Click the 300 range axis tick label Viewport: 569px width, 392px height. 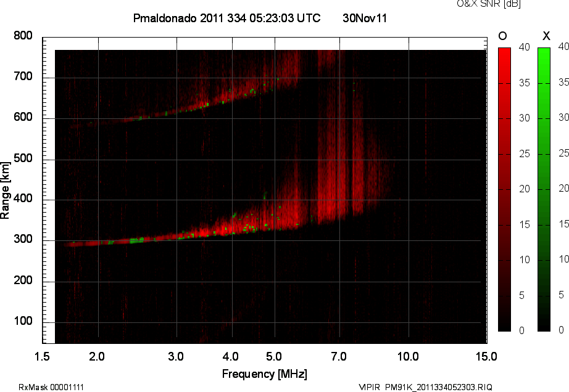coord(23,239)
